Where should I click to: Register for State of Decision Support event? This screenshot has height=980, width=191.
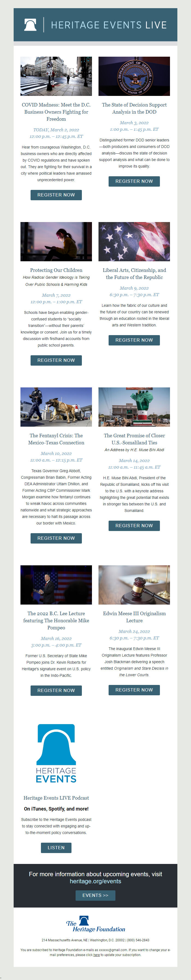[134, 181]
